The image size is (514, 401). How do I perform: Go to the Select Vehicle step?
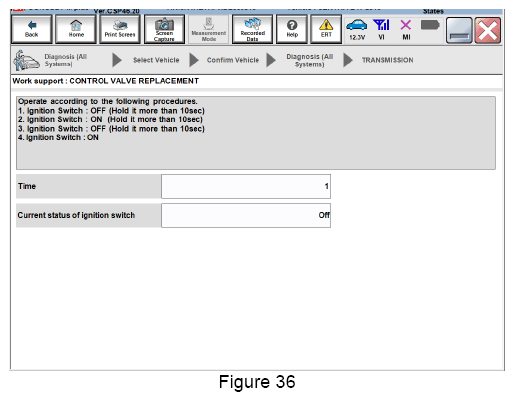[156, 60]
